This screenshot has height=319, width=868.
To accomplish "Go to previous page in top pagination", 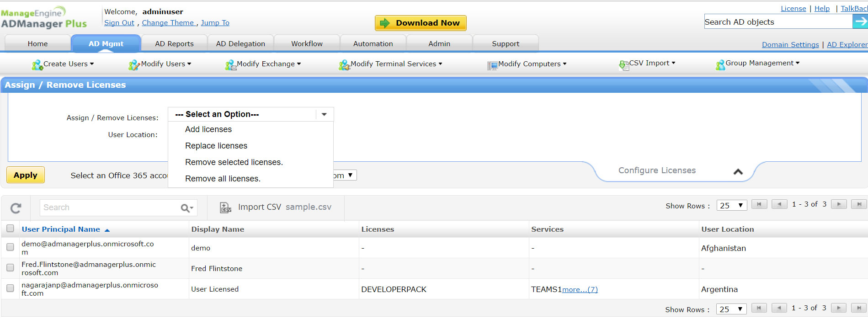I will coord(779,204).
